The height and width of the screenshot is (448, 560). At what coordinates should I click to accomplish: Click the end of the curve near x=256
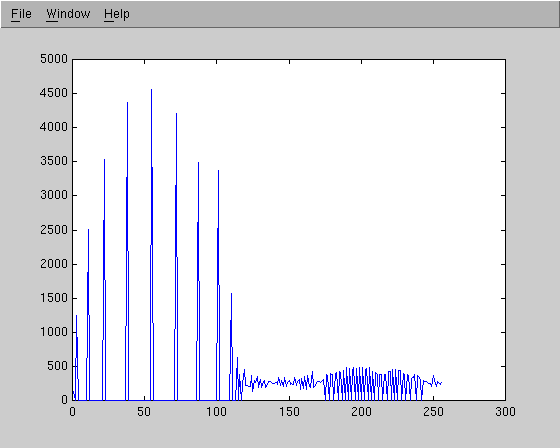pos(441,383)
